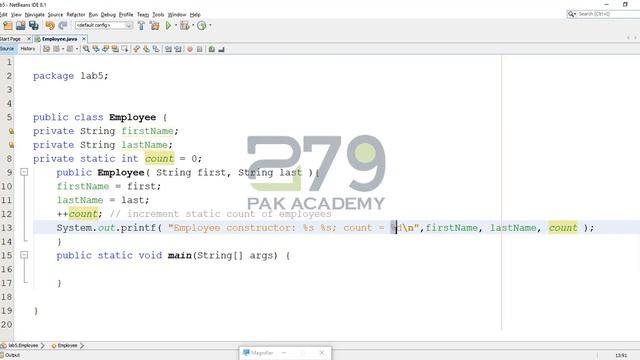
Task: Click Find Next Occurrence icon
Action: (x=106, y=49)
